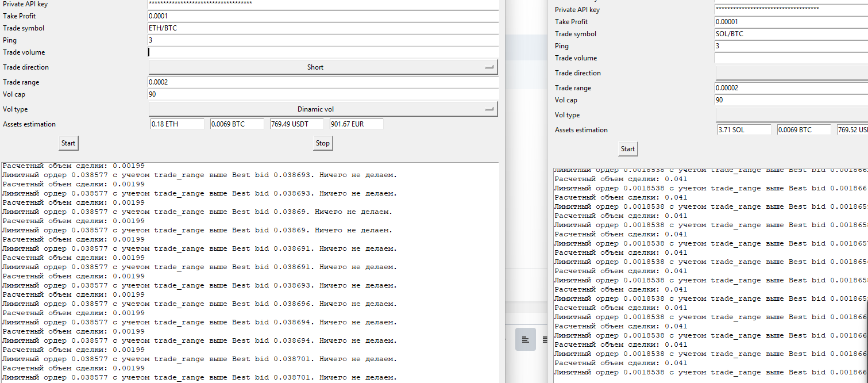Click the SOL/BTC trade symbol field
868x383 pixels.
791,34
